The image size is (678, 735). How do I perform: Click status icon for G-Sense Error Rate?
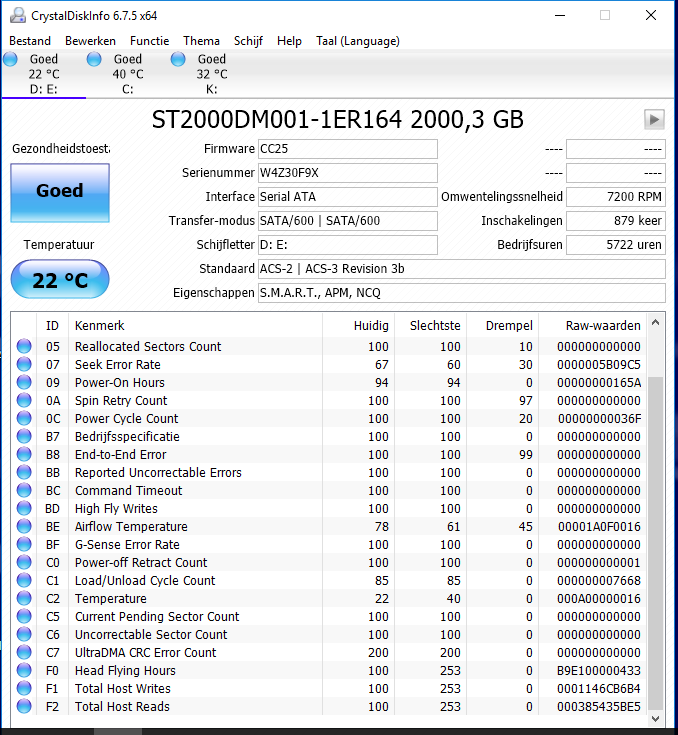pyautogui.click(x=24, y=544)
